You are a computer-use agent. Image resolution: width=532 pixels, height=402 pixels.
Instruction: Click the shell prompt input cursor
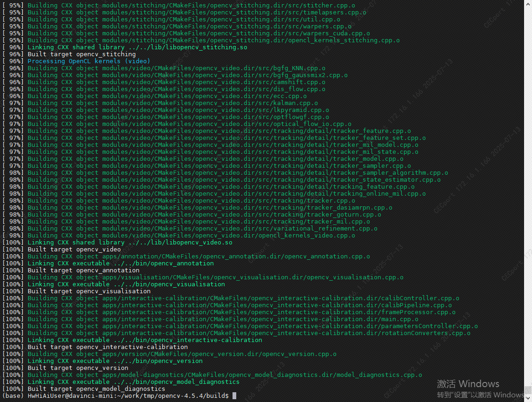click(234, 395)
